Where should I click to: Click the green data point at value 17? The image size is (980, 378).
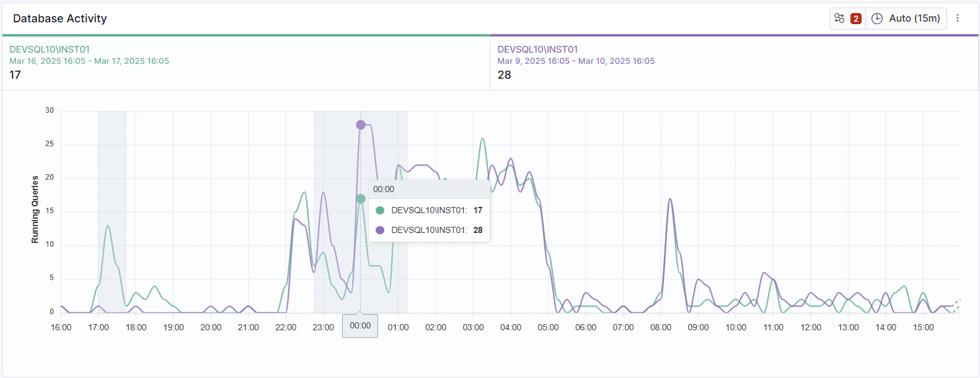361,198
